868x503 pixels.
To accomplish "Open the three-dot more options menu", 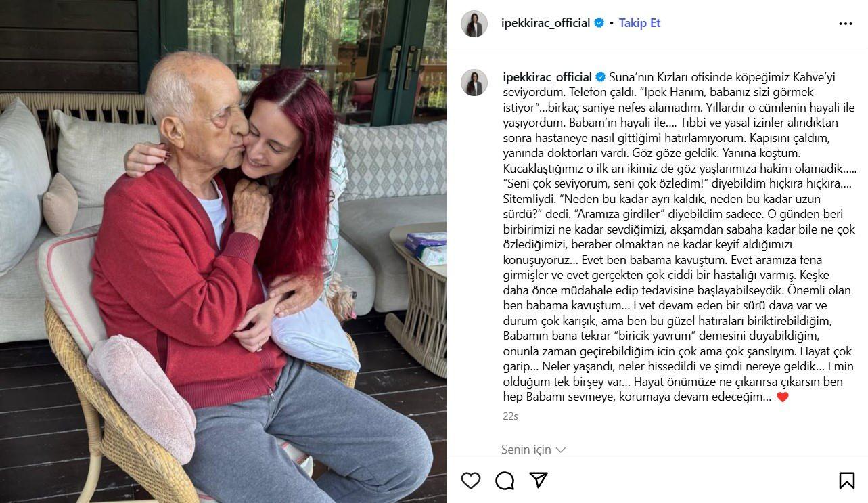I will click(x=846, y=24).
